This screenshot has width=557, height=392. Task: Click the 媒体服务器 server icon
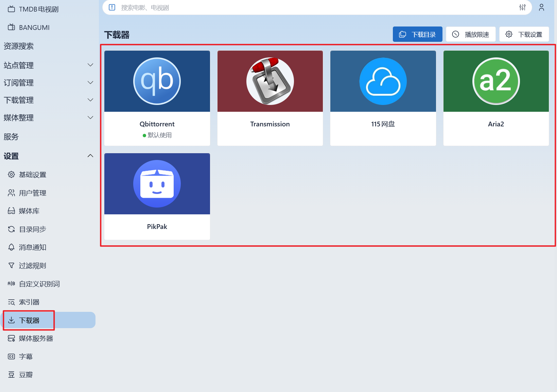(11, 338)
